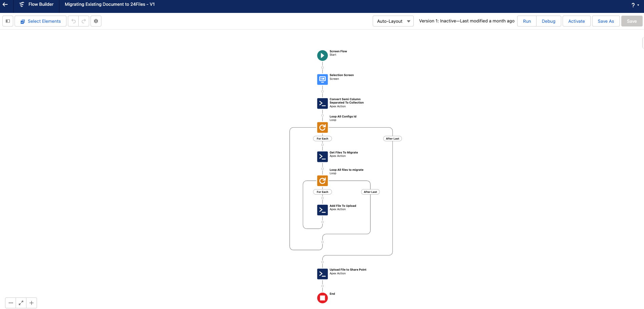Click Save As button
The image size is (644, 309).
click(606, 21)
